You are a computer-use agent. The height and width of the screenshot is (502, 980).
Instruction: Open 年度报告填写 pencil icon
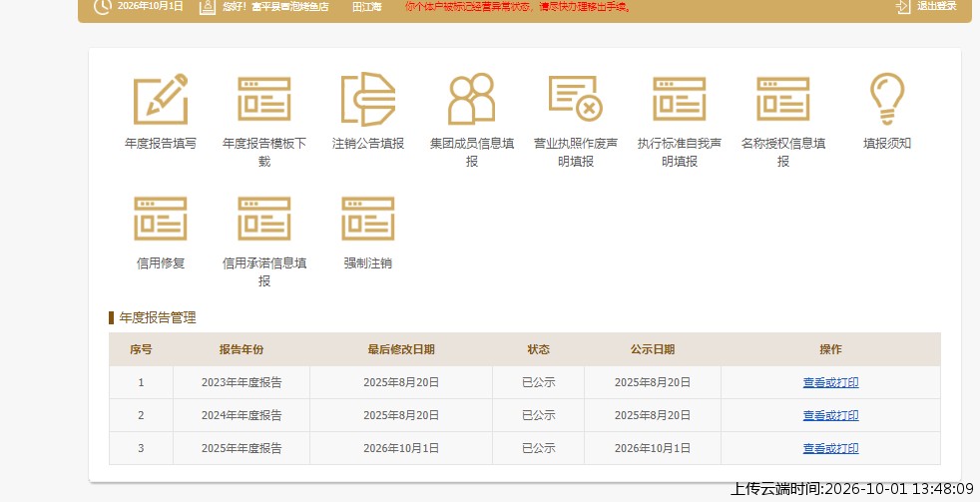[x=161, y=99]
